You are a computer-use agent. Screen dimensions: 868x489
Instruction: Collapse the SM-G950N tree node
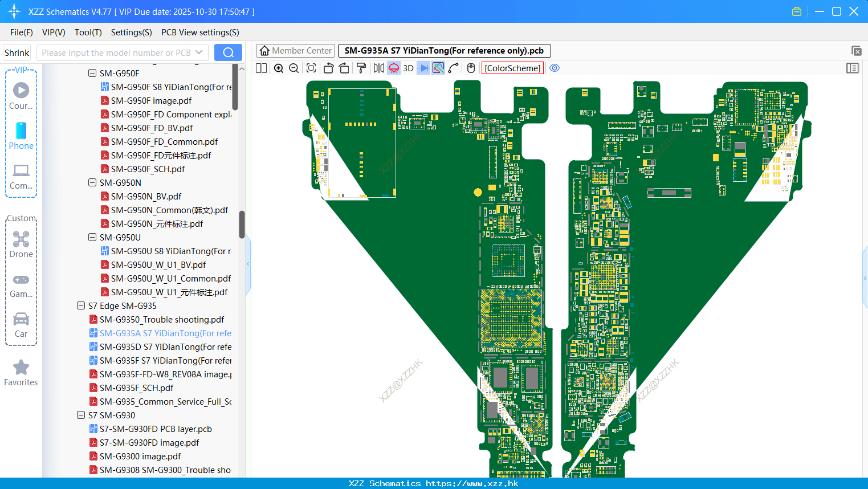(x=92, y=182)
